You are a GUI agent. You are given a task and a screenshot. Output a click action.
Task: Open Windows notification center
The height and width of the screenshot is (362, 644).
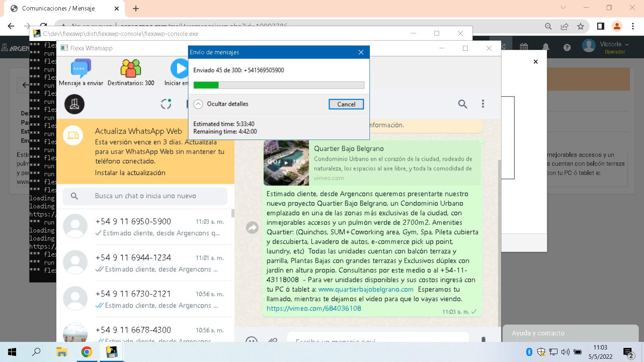pyautogui.click(x=629, y=353)
